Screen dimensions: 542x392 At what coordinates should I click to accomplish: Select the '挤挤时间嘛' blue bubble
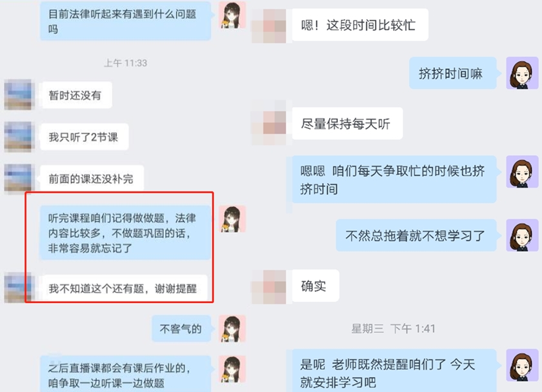(453, 73)
